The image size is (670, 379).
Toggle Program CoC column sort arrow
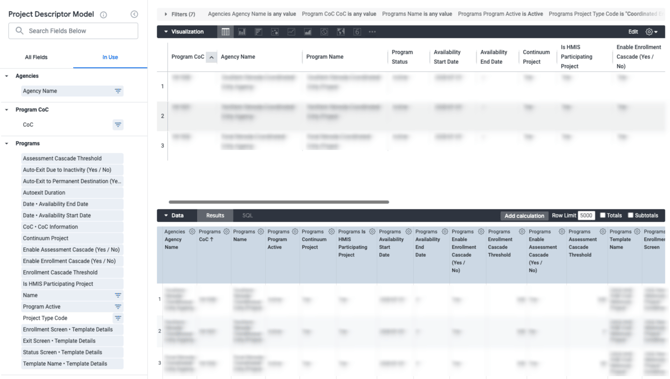point(212,57)
